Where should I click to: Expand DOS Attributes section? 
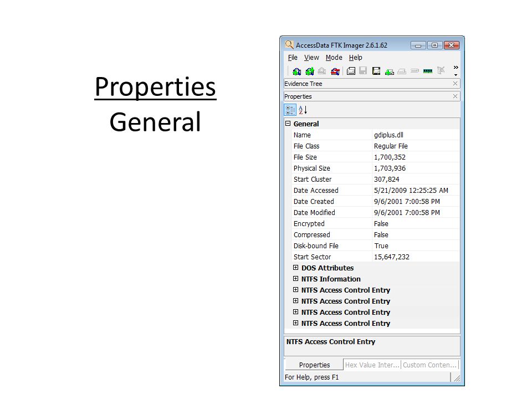pos(295,268)
